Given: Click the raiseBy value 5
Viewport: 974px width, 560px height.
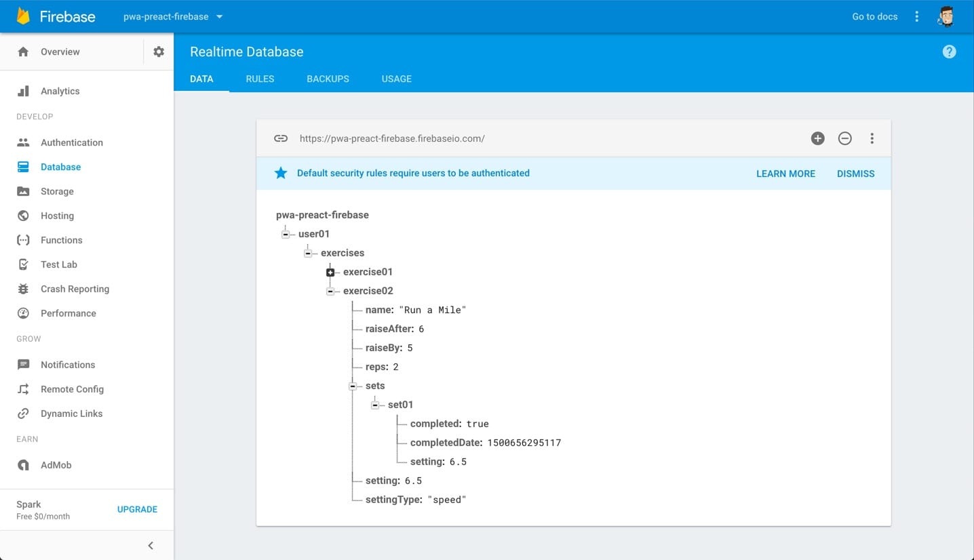Looking at the screenshot, I should coord(410,348).
